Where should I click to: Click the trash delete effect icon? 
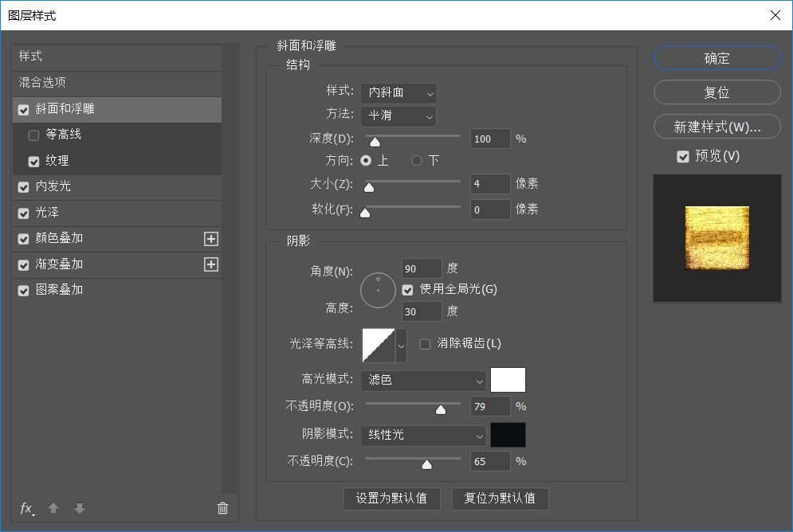[223, 508]
